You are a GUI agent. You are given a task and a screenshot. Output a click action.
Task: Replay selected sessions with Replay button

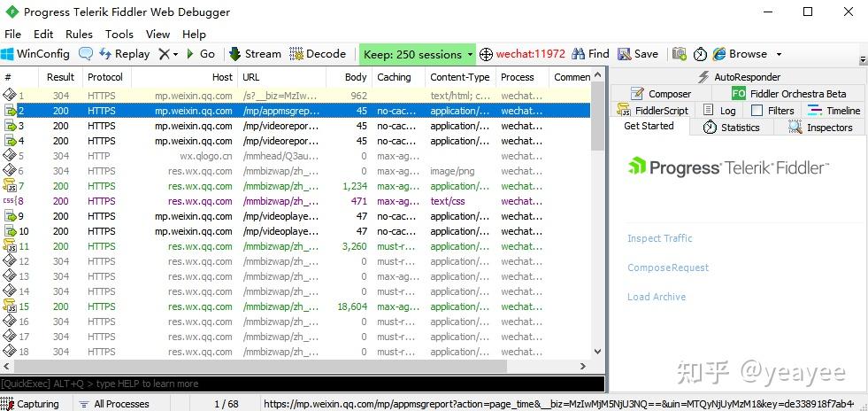point(125,54)
